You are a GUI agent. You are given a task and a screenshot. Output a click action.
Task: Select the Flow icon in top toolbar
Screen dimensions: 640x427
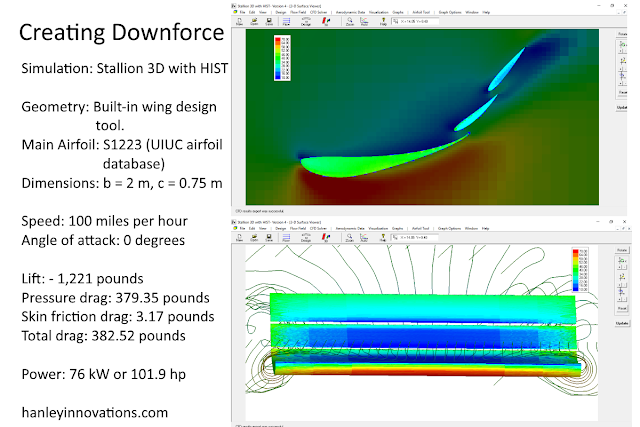coord(286,21)
